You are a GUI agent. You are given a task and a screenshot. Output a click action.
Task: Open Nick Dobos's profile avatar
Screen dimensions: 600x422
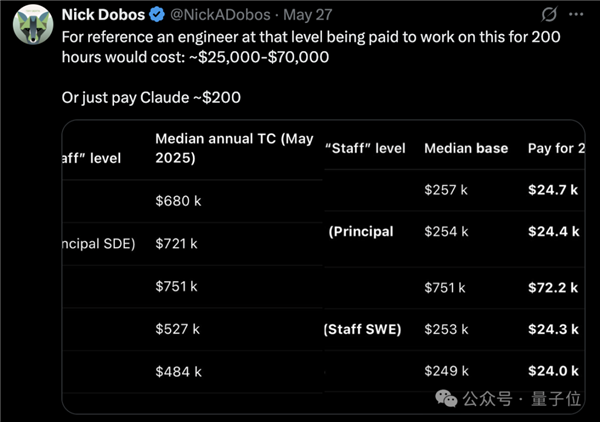click(x=30, y=27)
